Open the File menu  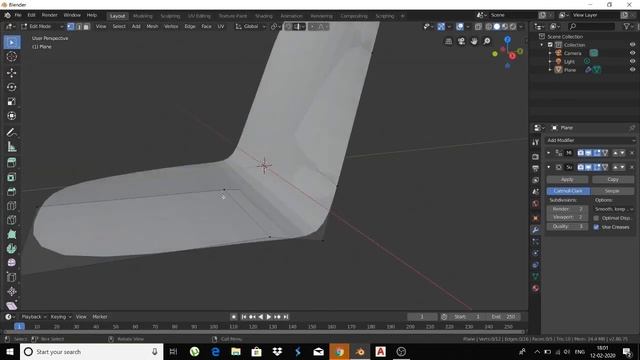point(18,15)
